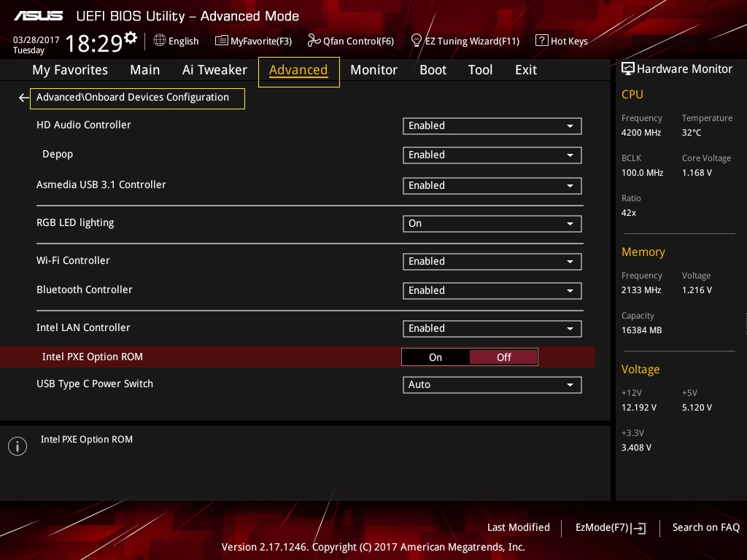Set Intel PXE Option ROM to Off
This screenshot has height=560, width=747.
coord(503,357)
